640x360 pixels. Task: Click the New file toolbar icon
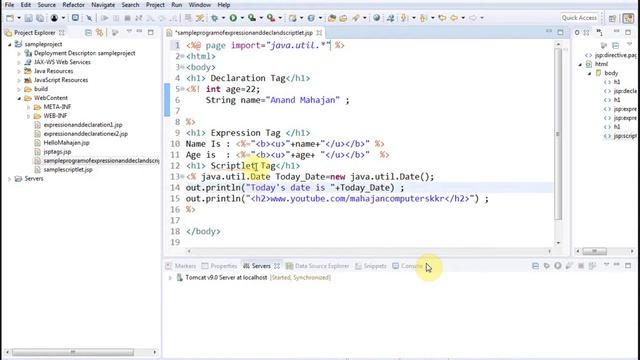[x=10, y=18]
